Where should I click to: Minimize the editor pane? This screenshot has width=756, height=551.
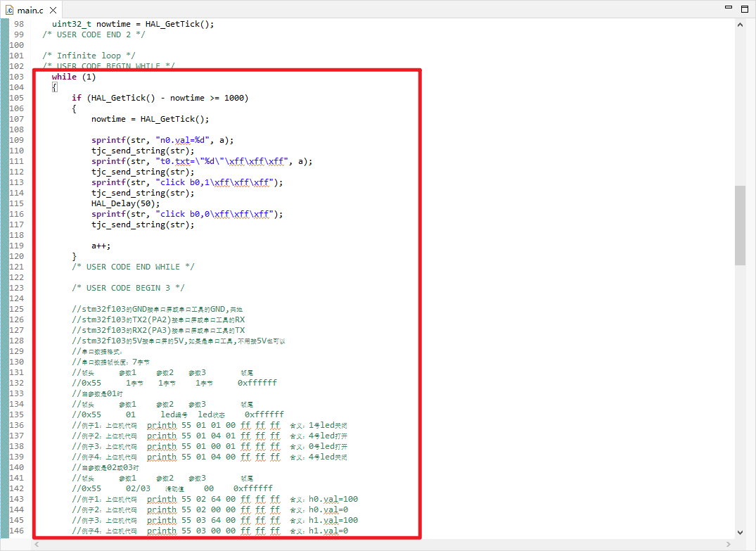[729, 8]
